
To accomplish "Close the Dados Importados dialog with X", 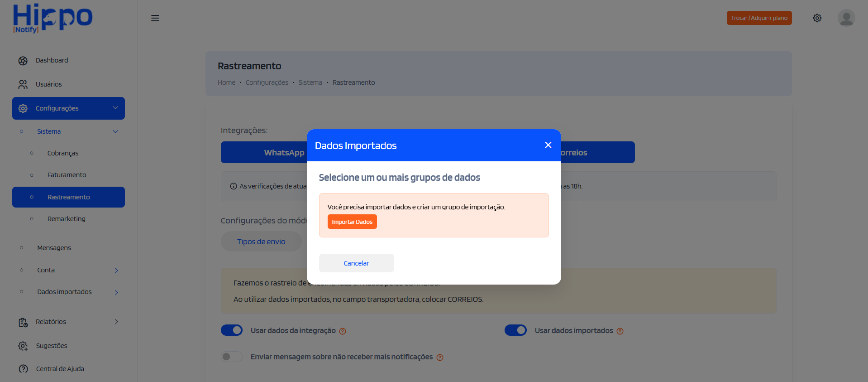I will click(x=548, y=145).
